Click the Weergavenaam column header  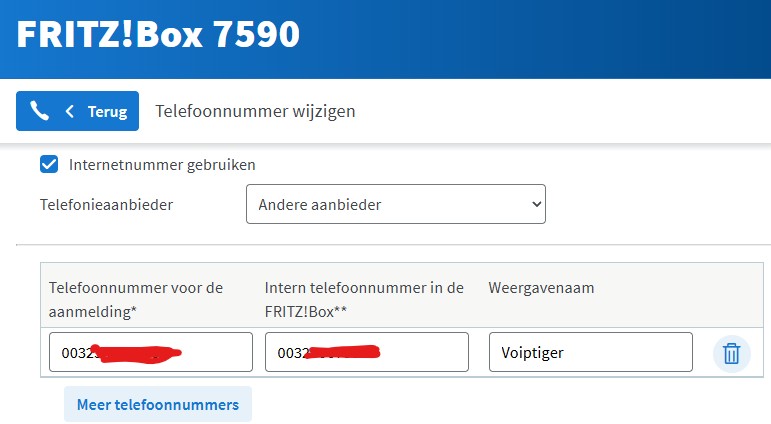[x=541, y=288]
